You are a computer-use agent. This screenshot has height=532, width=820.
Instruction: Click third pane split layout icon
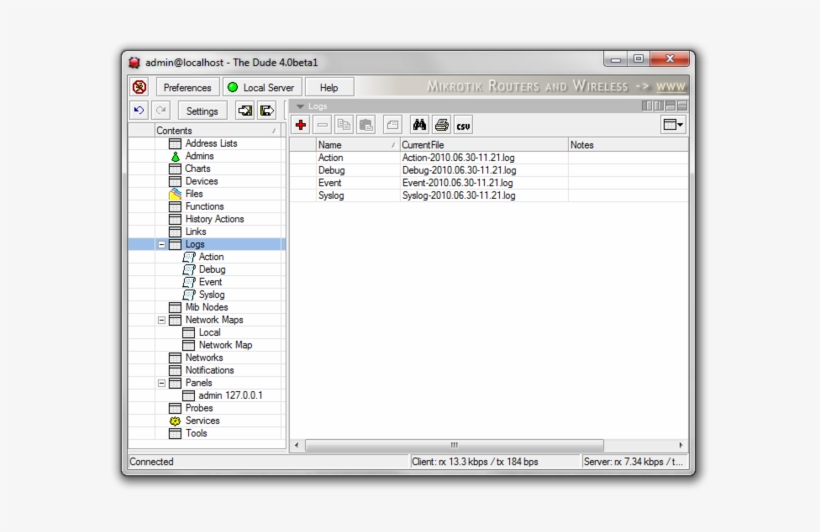(x=670, y=106)
